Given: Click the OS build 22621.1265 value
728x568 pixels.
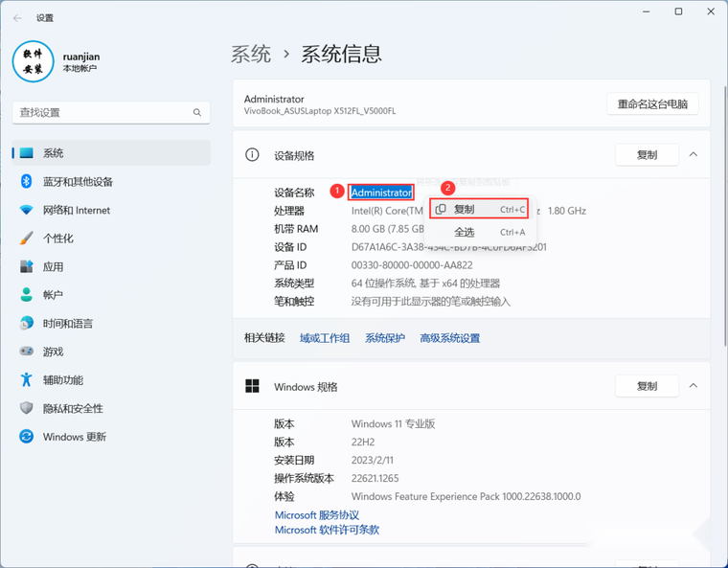Looking at the screenshot, I should [375, 478].
